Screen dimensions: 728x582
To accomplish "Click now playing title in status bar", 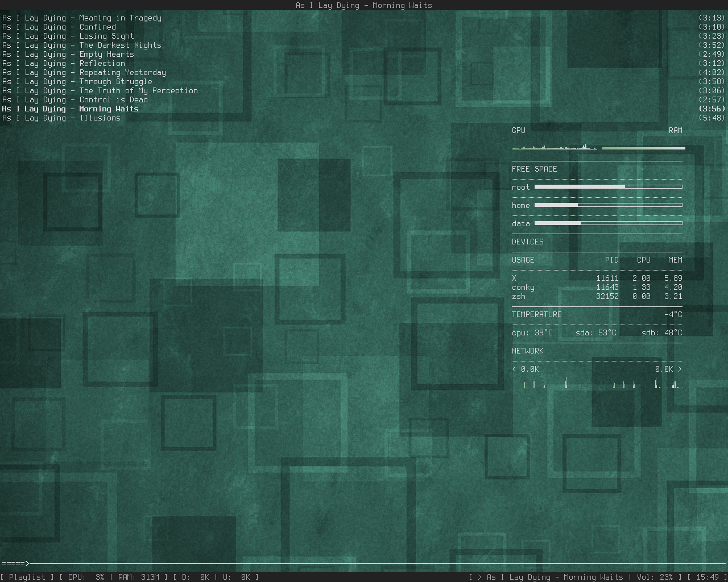I will point(555,577).
